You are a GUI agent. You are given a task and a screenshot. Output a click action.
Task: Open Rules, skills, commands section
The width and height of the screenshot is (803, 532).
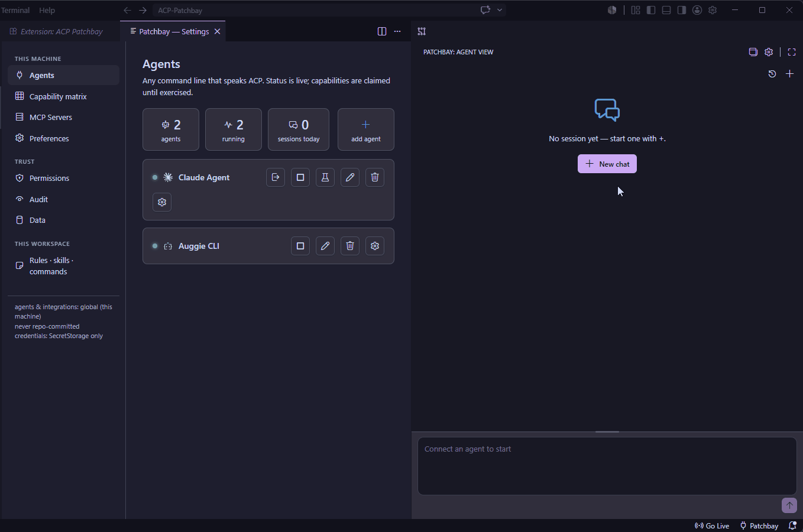point(63,266)
